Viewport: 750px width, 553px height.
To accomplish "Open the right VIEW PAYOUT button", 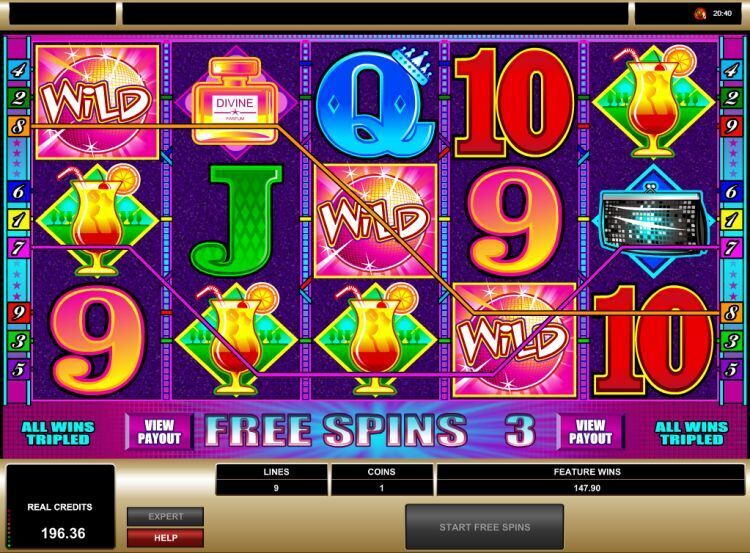I will point(590,432).
